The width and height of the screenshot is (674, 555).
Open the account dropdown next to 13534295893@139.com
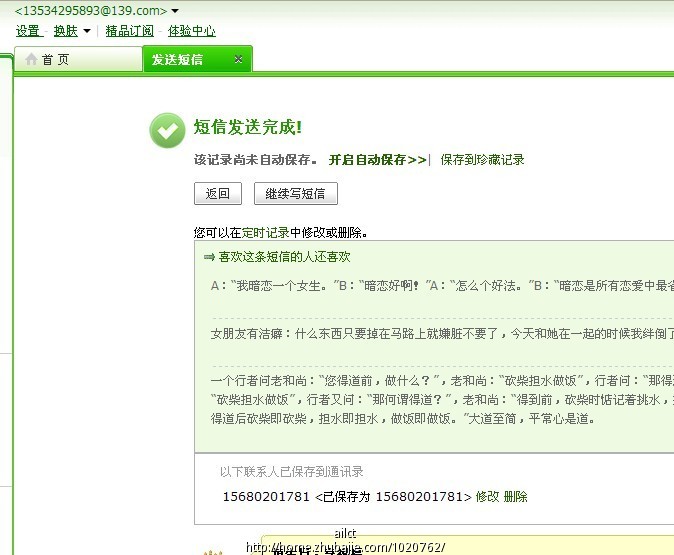click(x=175, y=11)
